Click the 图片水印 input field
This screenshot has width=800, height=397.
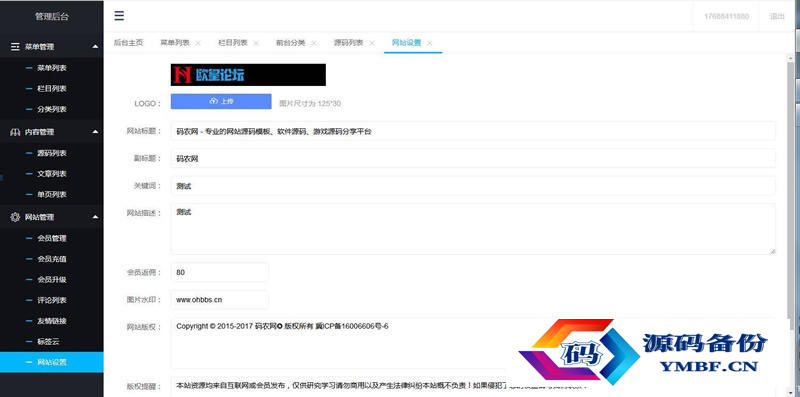point(219,300)
